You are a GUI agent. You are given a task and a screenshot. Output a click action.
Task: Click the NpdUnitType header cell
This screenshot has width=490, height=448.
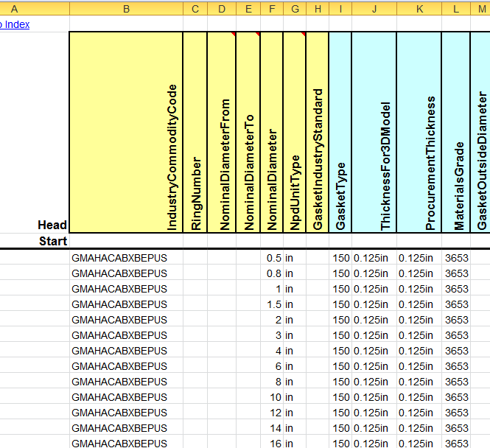(295, 132)
